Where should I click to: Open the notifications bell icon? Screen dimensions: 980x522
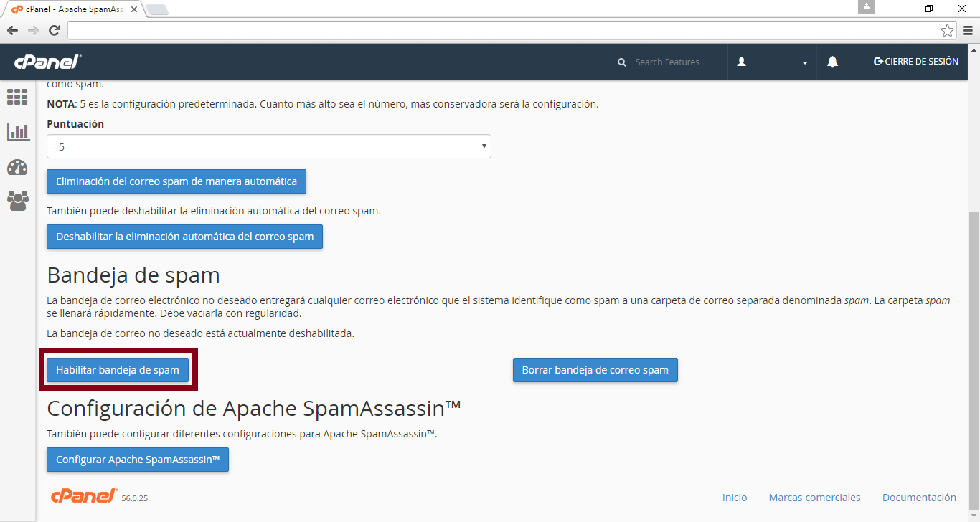pos(832,62)
